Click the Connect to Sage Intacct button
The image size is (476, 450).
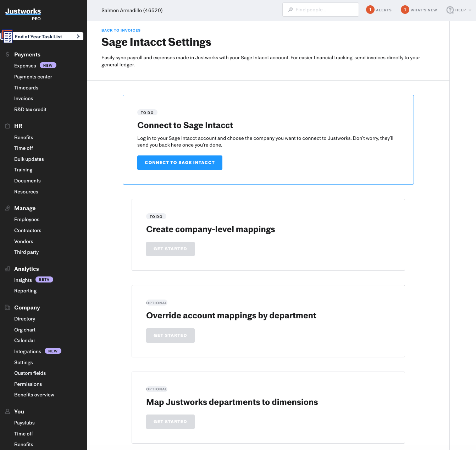179,163
